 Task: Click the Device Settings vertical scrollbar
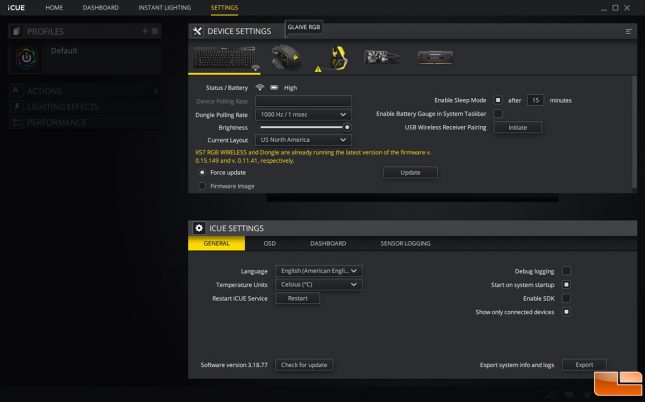(635, 132)
